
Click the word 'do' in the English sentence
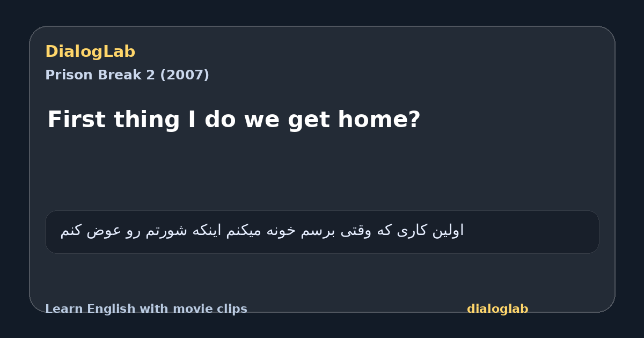coord(220,120)
